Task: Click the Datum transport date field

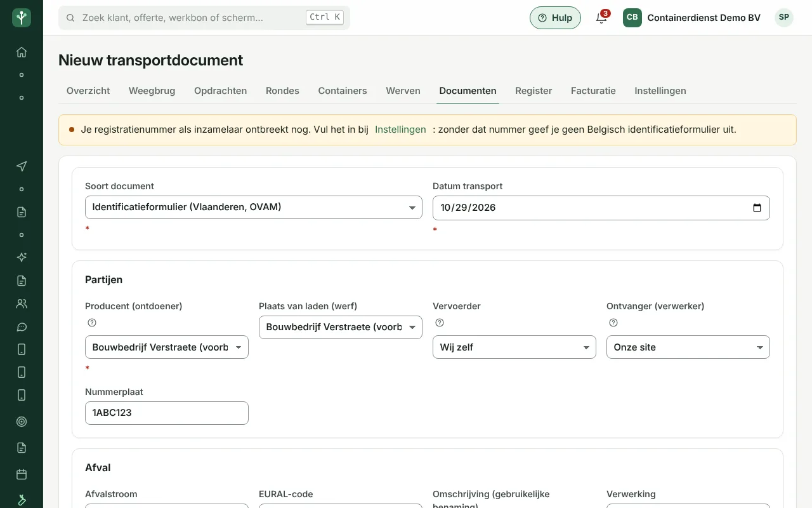Action: tap(601, 208)
